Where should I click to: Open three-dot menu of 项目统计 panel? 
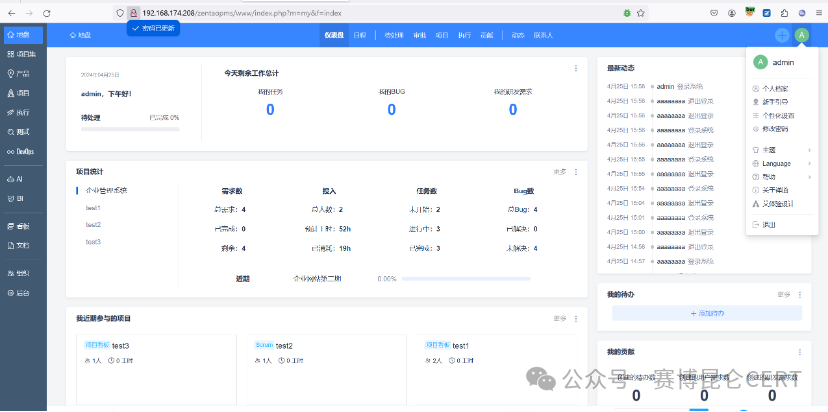(x=576, y=172)
